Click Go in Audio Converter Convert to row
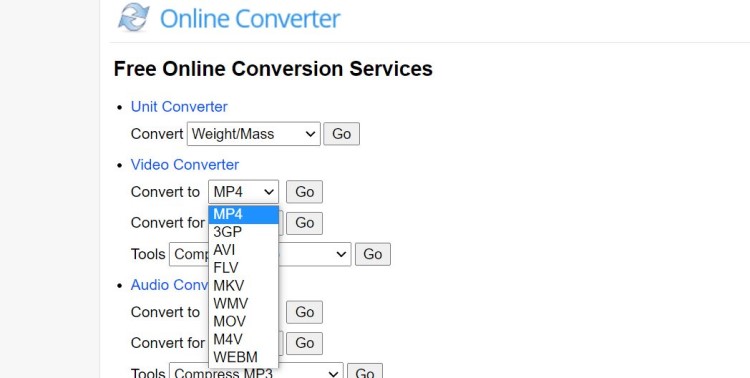The width and height of the screenshot is (750, 378). pyautogui.click(x=304, y=312)
